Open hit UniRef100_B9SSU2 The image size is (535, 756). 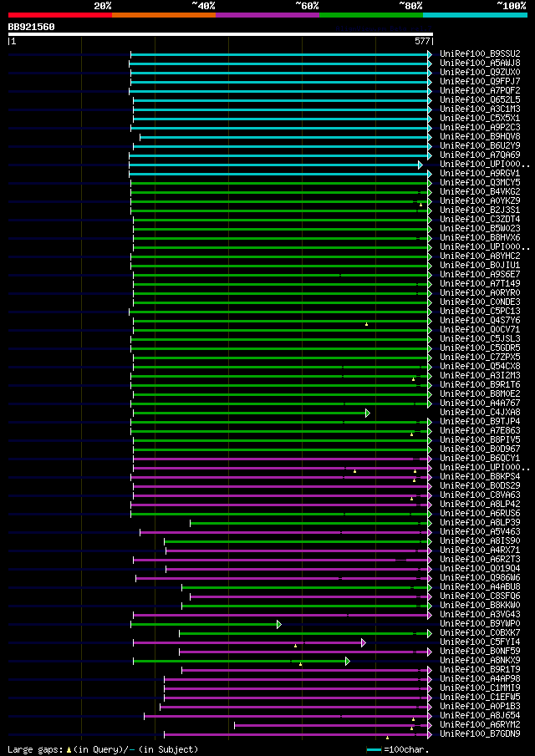coord(480,54)
